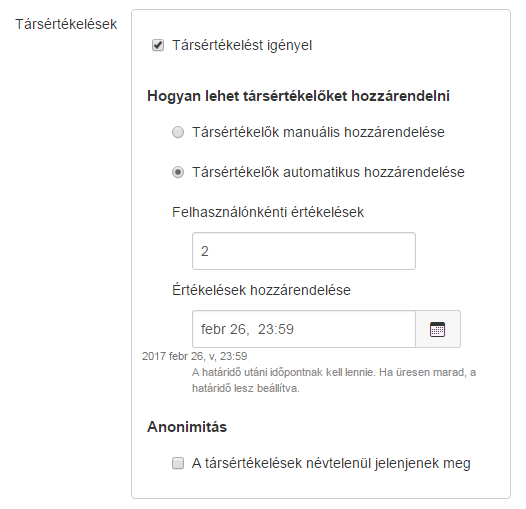Click the 'Felhasználónkénti értékelések' field label
526x509 pixels.
pos(268,212)
